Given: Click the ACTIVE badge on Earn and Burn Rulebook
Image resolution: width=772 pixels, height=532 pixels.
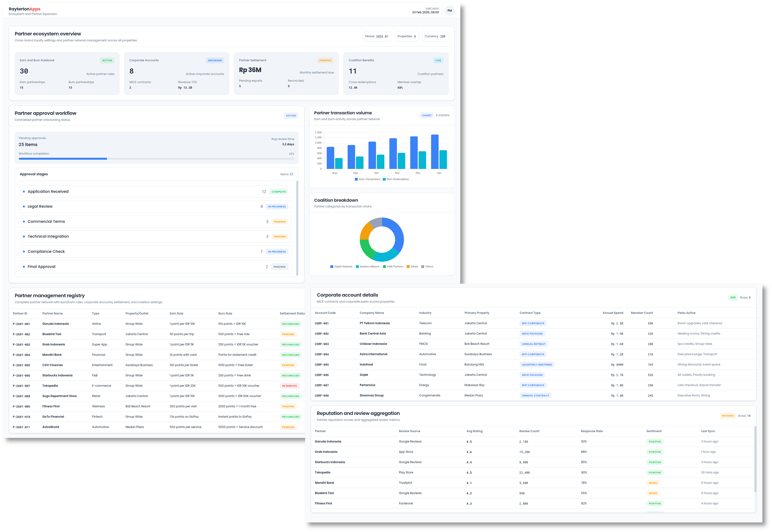Looking at the screenshot, I should [107, 60].
